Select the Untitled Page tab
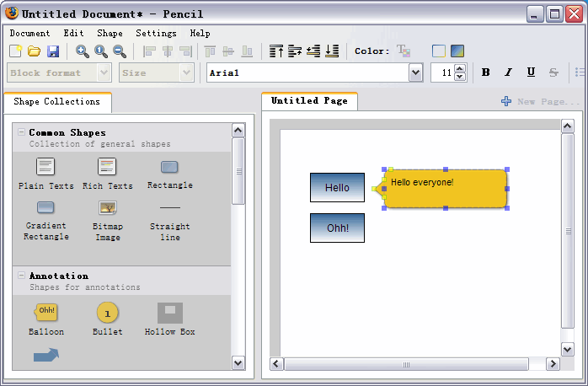 (309, 101)
